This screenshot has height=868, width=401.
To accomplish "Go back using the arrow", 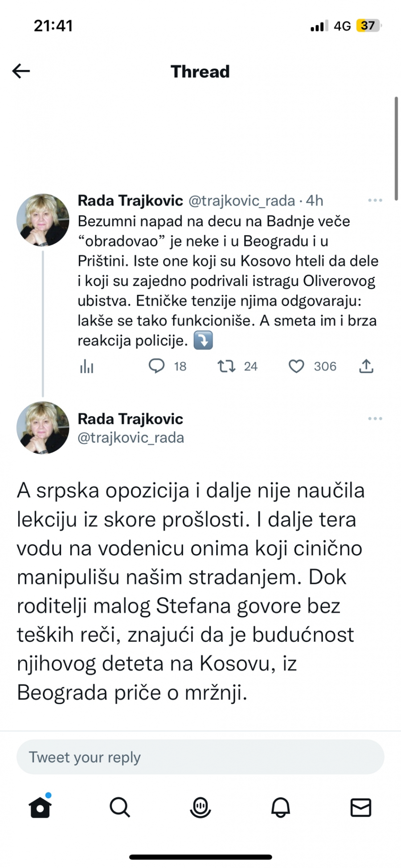I will 20,70.
